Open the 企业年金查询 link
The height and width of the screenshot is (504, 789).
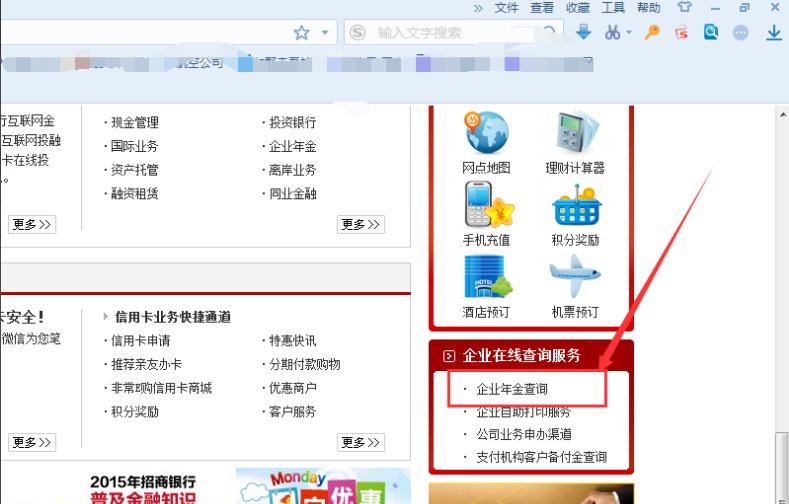point(512,389)
